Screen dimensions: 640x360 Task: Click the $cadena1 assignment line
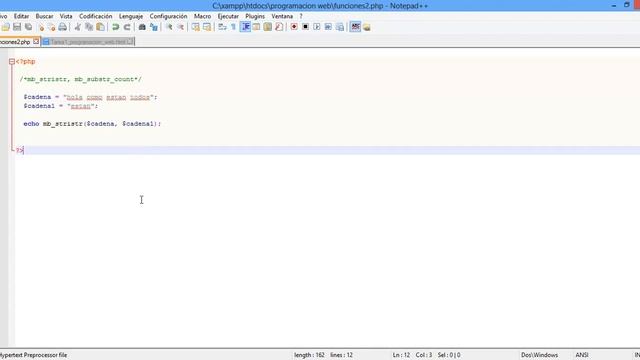tap(61, 106)
